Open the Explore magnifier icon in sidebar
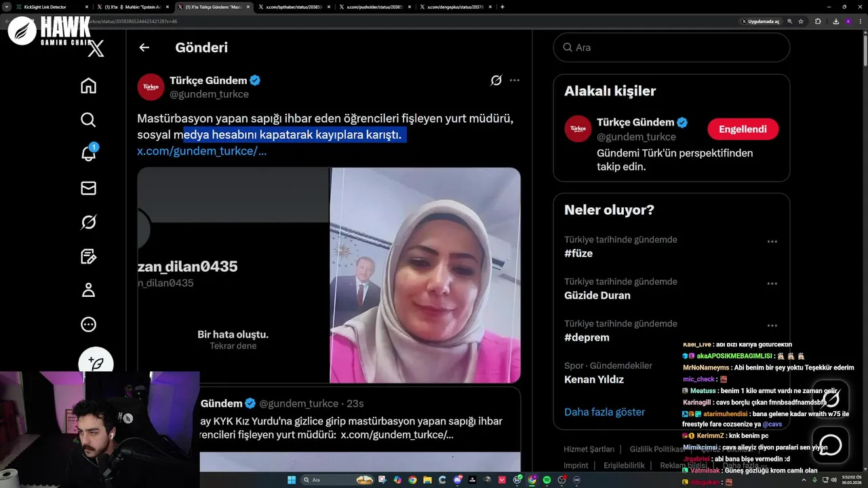Viewport: 868px width, 488px height. tap(88, 120)
